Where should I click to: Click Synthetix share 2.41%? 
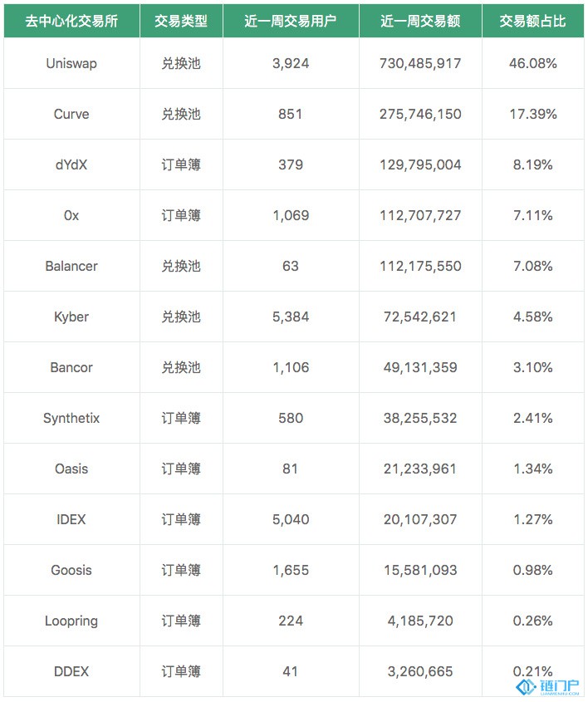533,418
